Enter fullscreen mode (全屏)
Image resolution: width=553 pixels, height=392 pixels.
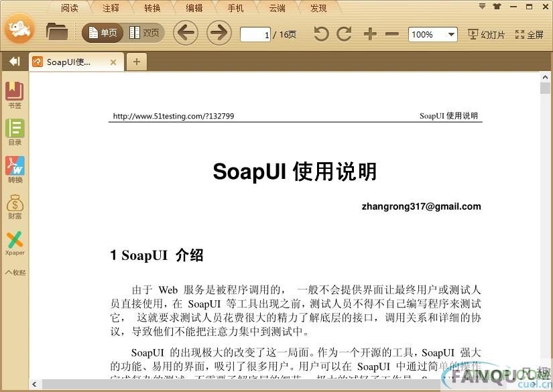pos(529,35)
